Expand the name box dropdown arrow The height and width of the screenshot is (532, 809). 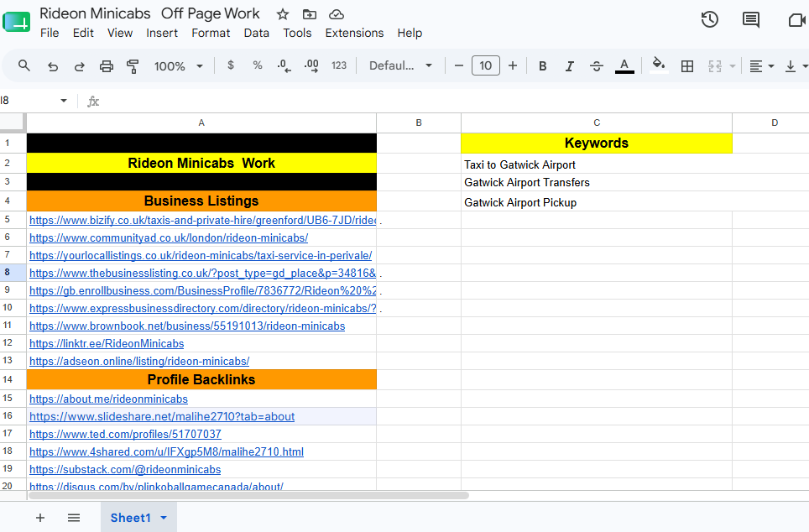click(x=64, y=100)
